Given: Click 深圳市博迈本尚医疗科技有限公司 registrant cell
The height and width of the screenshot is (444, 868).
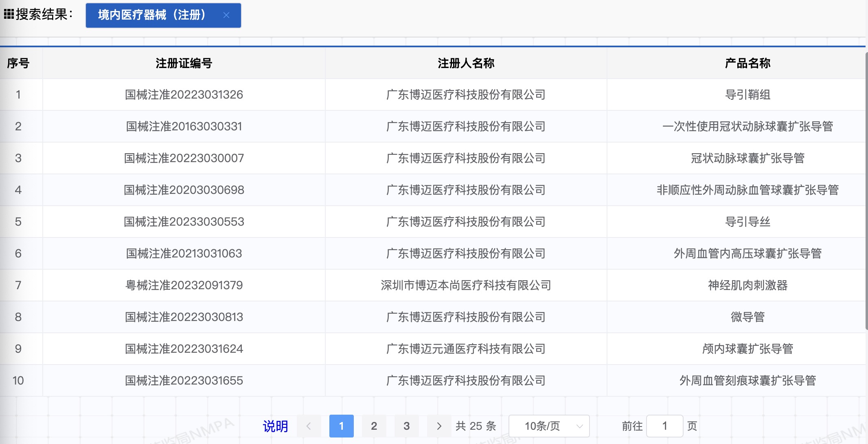Looking at the screenshot, I should point(466,285).
